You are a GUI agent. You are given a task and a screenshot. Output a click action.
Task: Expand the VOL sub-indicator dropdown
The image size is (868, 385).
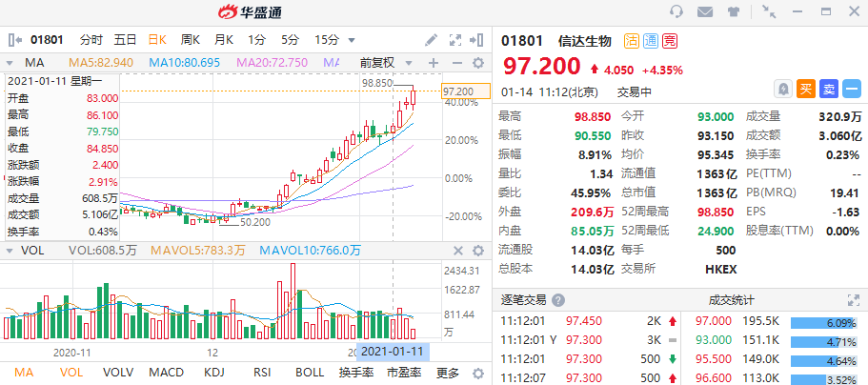point(10,251)
